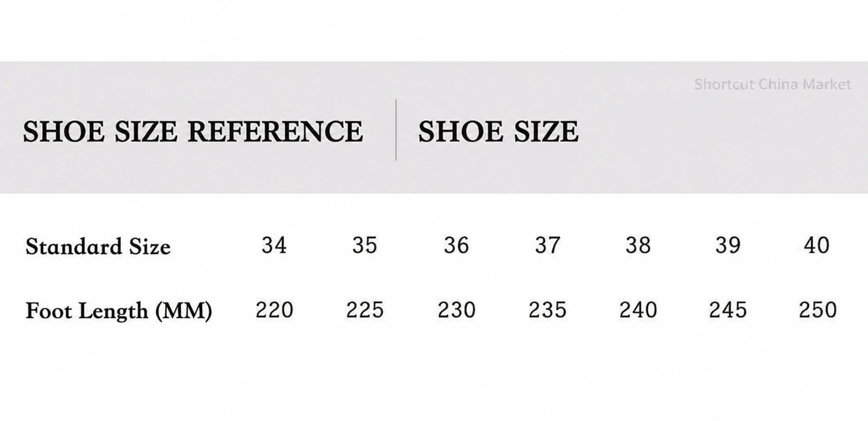Select standard size 34

pyautogui.click(x=274, y=245)
